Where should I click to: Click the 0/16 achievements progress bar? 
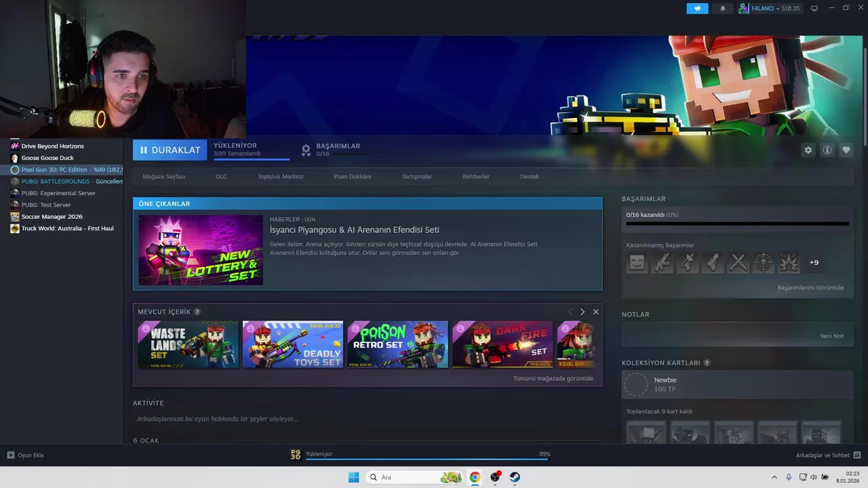737,223
